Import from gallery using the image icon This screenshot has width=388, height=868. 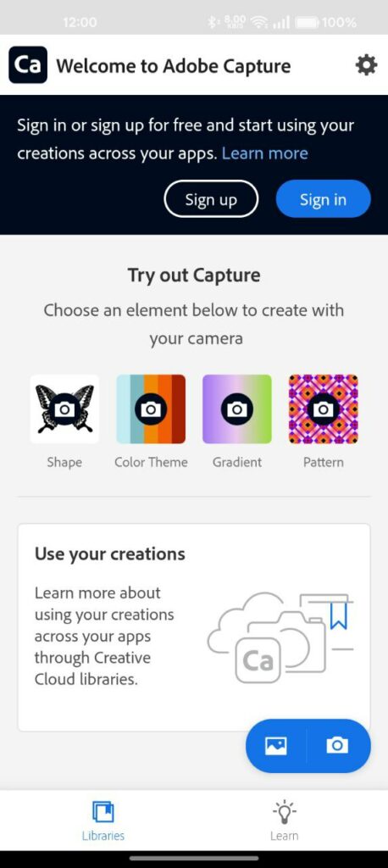[275, 746]
